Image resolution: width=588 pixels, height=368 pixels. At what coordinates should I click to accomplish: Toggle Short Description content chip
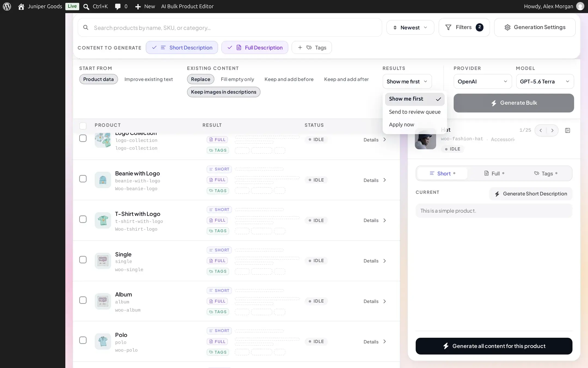click(182, 47)
